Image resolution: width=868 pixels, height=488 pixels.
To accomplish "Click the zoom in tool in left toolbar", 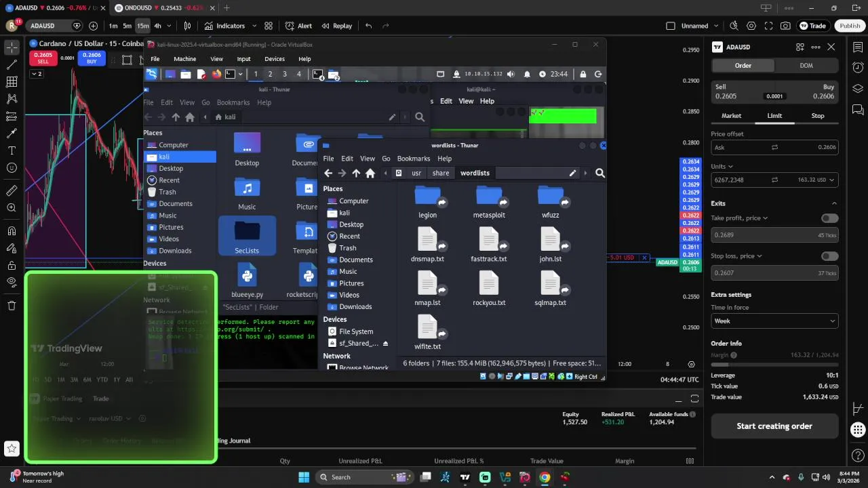I will (x=12, y=207).
